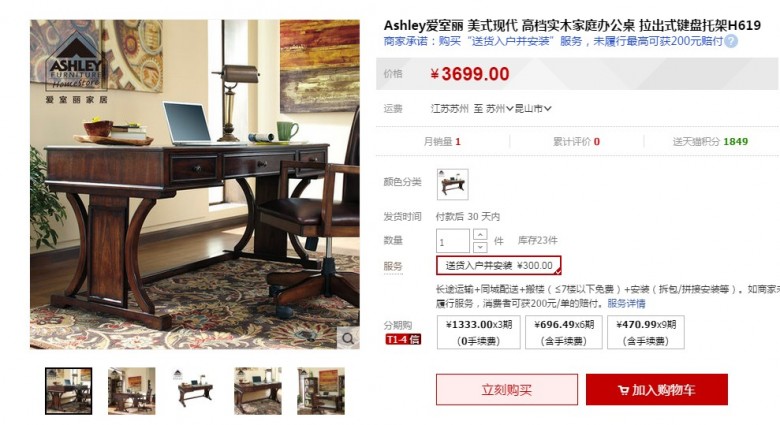The image size is (780, 425).
Task: Select the desk color option swatch
Action: [x=452, y=184]
